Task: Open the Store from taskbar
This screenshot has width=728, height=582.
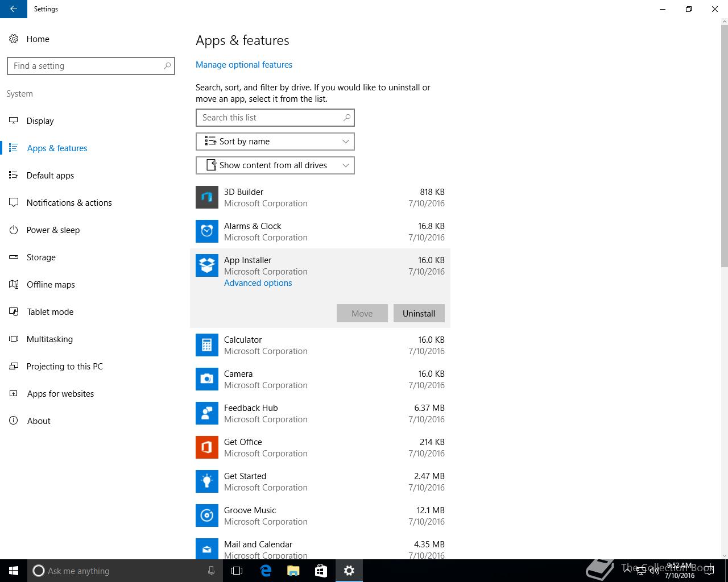Action: [x=321, y=571]
